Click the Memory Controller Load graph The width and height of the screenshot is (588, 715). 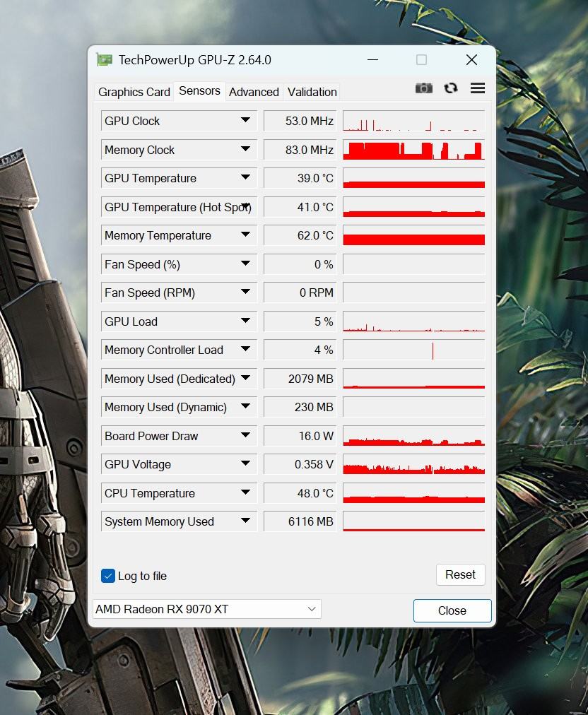413,350
